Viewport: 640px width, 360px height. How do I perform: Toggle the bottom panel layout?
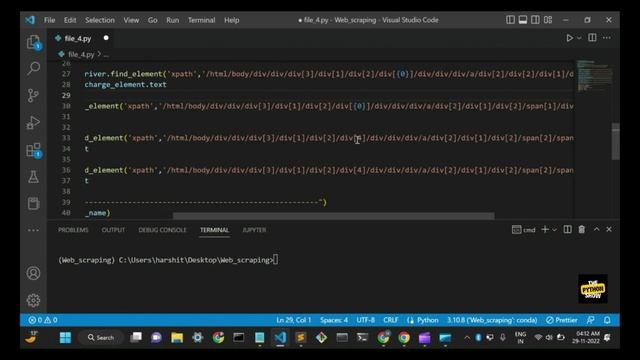pyautogui.click(x=523, y=20)
